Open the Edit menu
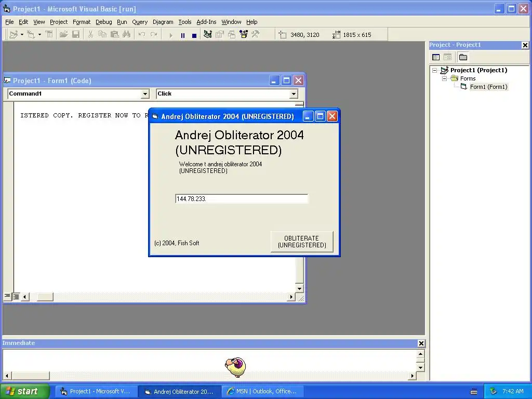Image resolution: width=532 pixels, height=399 pixels. [23, 22]
